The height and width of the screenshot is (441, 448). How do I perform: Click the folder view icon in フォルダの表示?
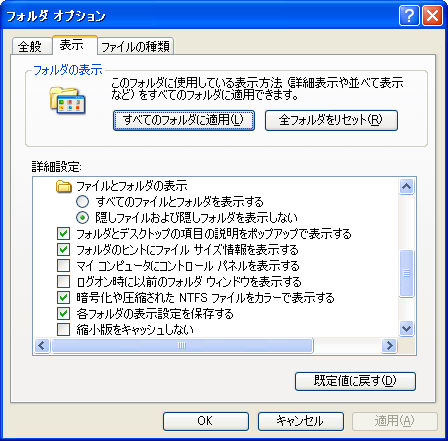click(x=68, y=100)
